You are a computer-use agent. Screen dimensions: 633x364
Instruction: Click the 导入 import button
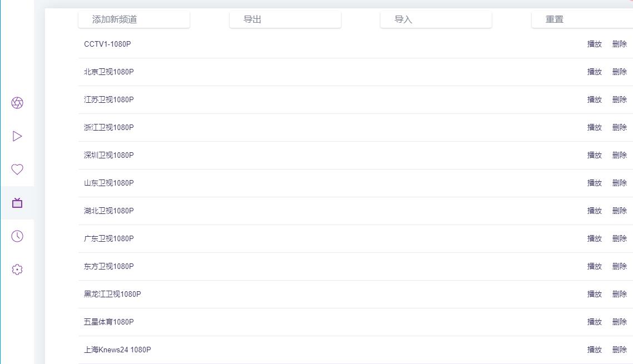point(436,19)
